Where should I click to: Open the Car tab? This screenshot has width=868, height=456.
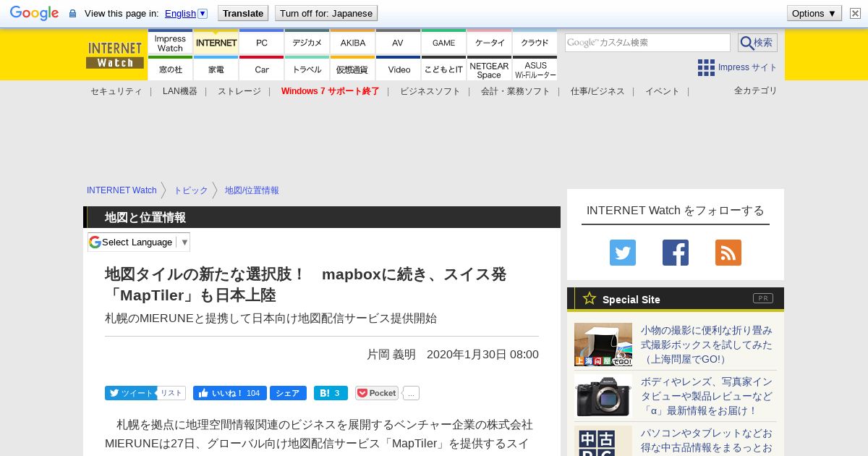pyautogui.click(x=261, y=68)
